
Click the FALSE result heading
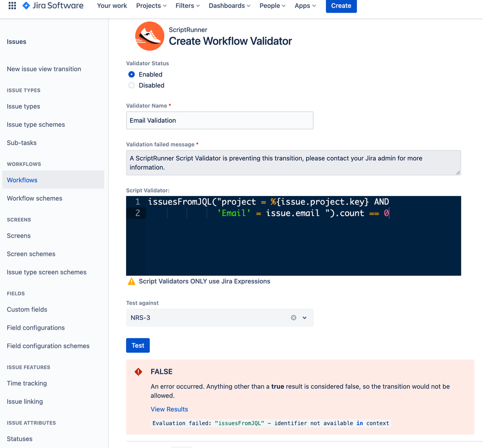pos(161,372)
